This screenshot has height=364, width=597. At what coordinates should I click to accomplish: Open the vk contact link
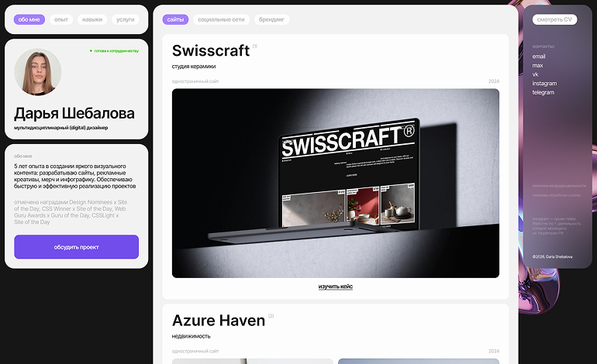click(535, 74)
